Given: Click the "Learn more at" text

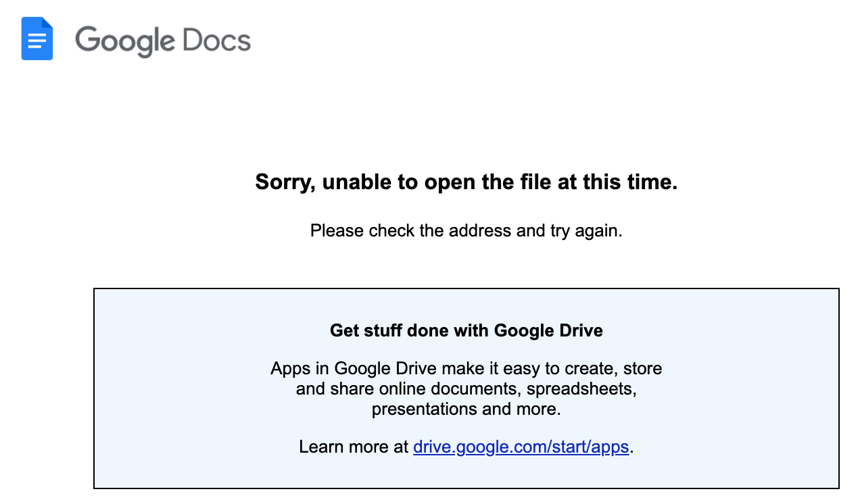Looking at the screenshot, I should coord(354,447).
